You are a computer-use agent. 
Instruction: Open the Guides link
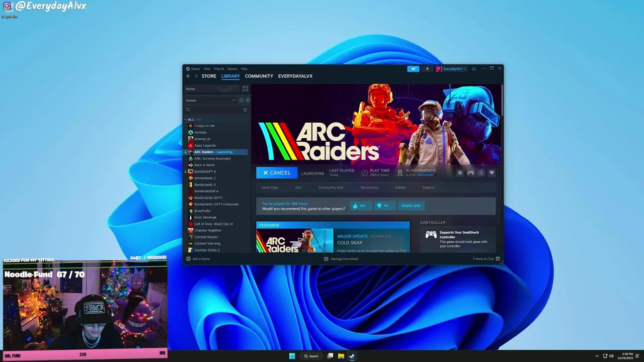pyautogui.click(x=400, y=188)
